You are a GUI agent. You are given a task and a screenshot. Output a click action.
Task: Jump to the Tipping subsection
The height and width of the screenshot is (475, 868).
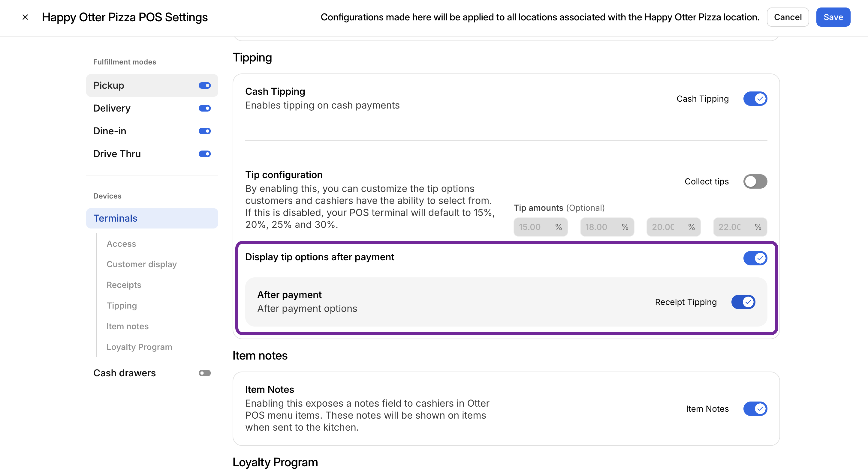pyautogui.click(x=122, y=306)
